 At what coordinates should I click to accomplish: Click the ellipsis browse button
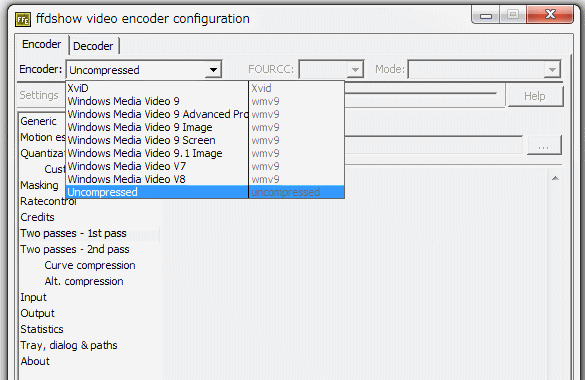point(544,145)
